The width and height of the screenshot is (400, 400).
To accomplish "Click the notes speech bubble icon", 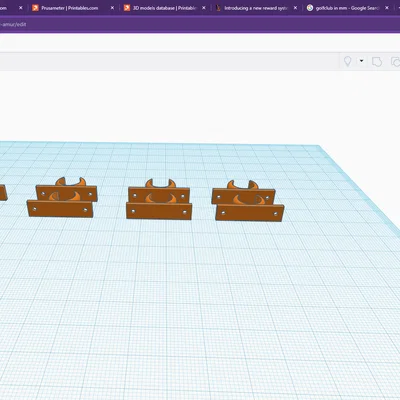I will pos(377,62).
